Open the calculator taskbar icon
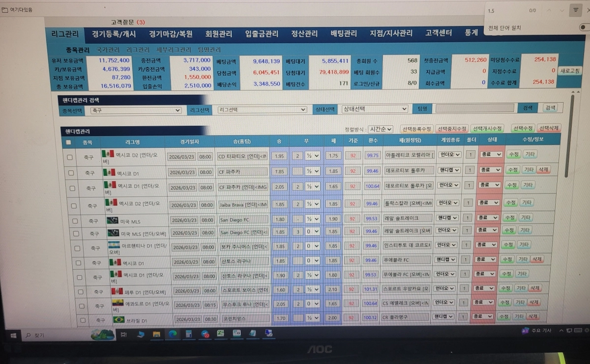Screen dimensions: 590x364 (188, 334)
